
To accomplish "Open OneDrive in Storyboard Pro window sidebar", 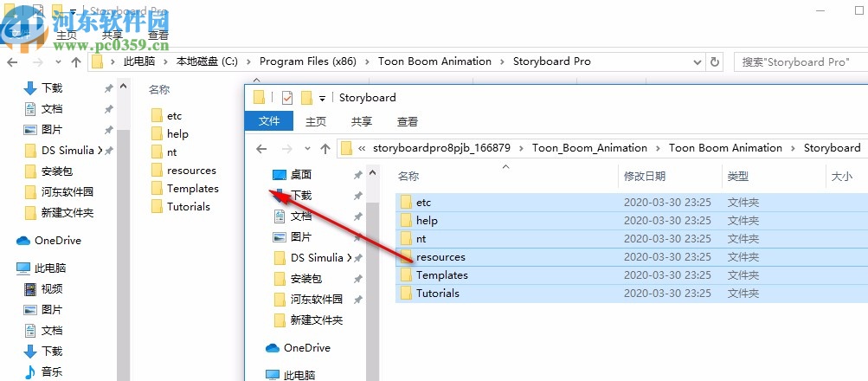I will [x=58, y=241].
